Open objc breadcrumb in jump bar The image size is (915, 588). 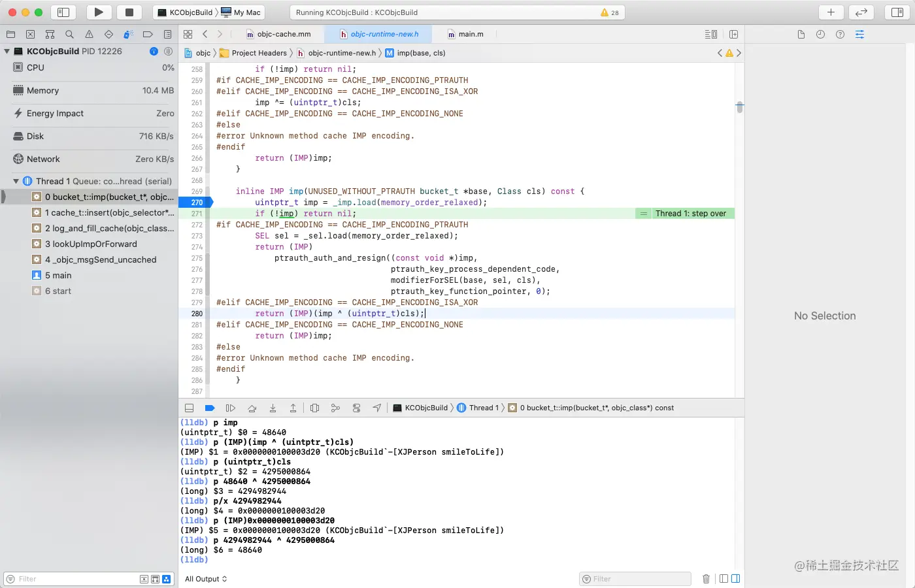click(x=197, y=53)
